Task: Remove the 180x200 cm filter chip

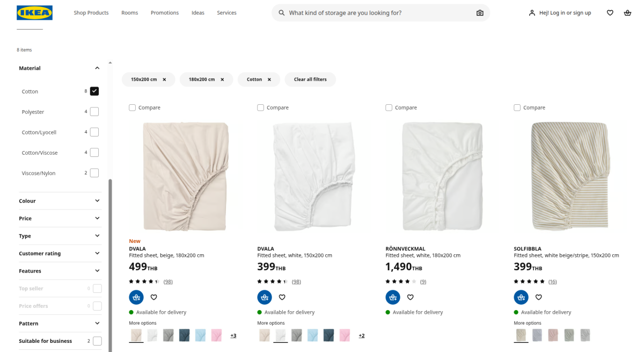Action: pos(222,80)
